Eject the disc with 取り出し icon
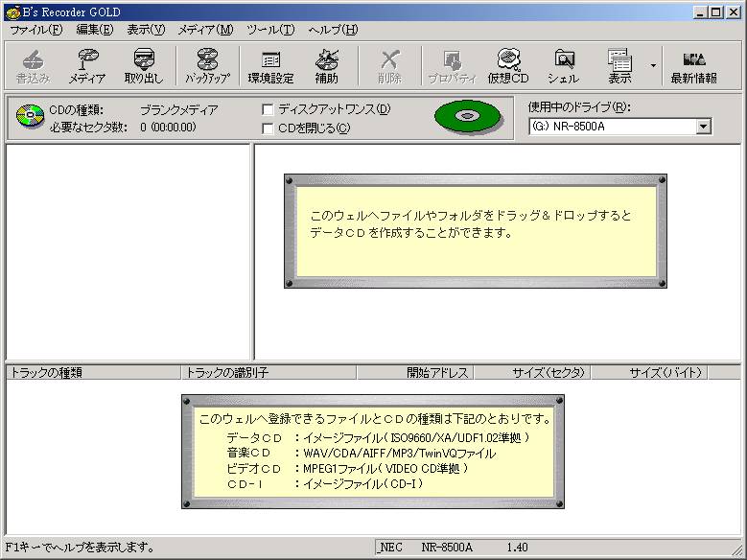 coord(144,66)
